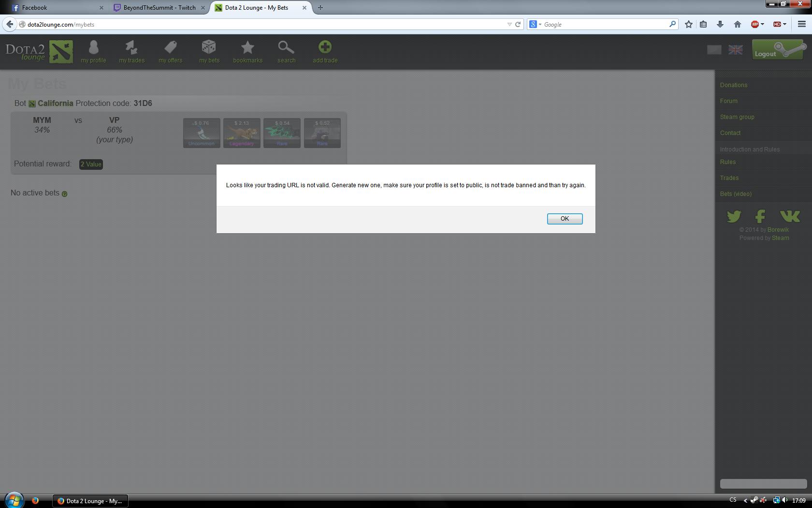The width and height of the screenshot is (812, 508).
Task: Close the Dota 2 Lounge - My Bets tab
Action: point(304,8)
